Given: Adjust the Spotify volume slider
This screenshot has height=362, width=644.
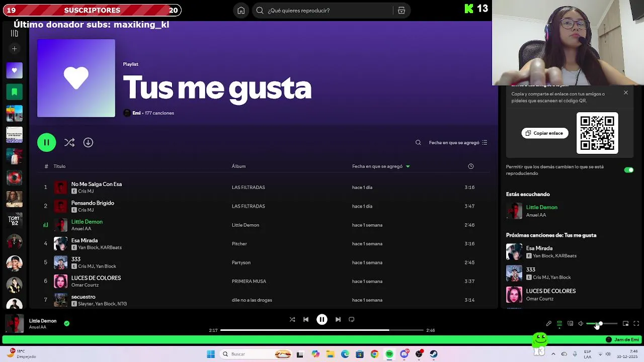Looking at the screenshot, I should [x=602, y=324].
